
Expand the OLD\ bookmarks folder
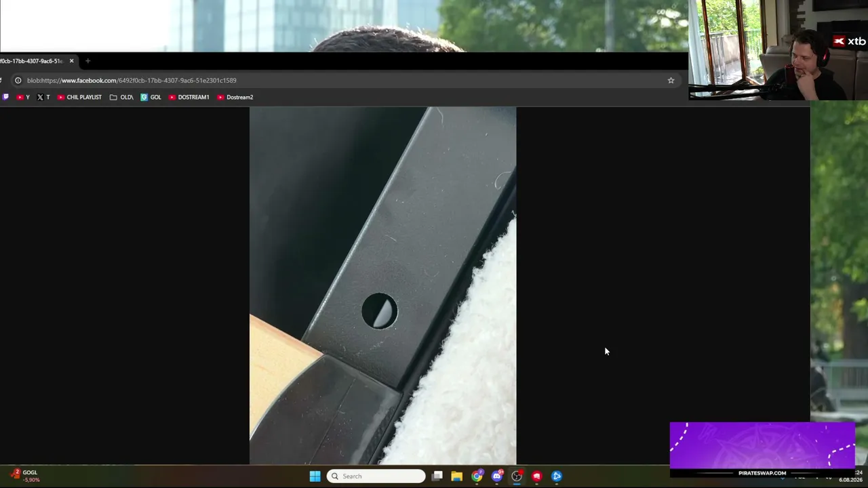pos(121,97)
